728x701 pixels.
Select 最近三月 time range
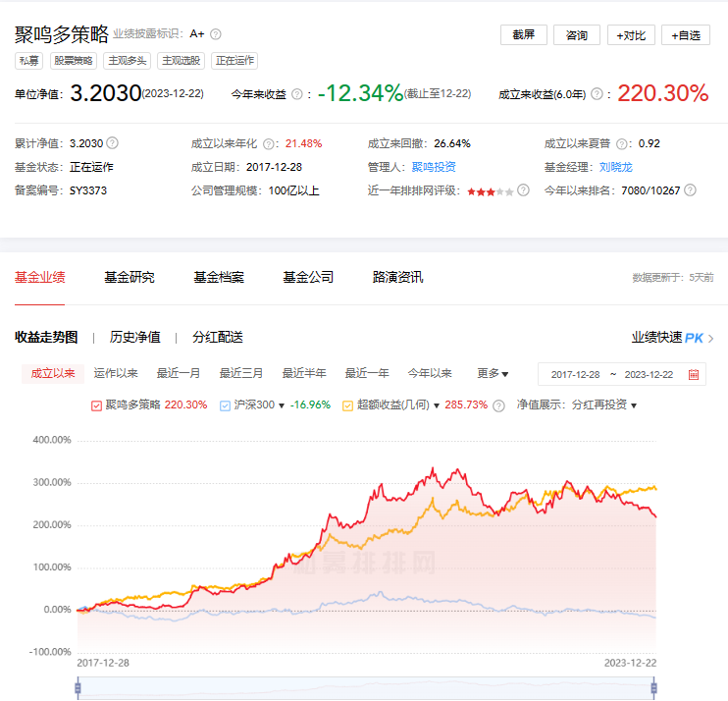pyautogui.click(x=241, y=373)
